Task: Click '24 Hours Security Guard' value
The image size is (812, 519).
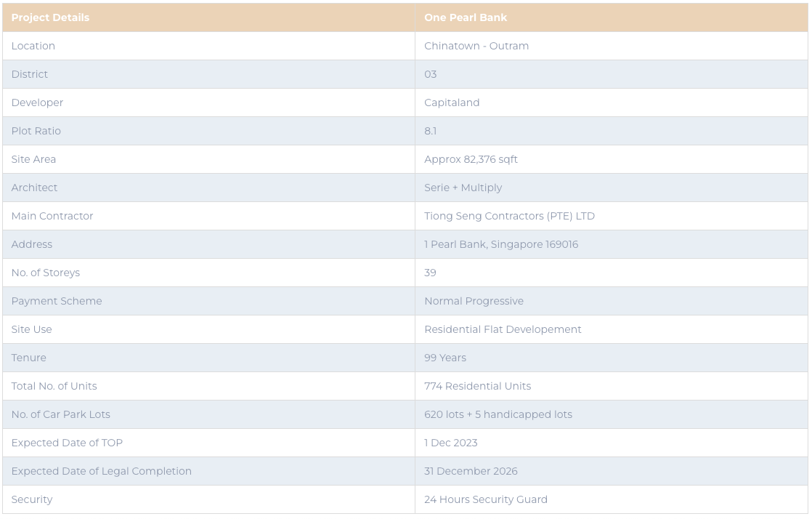Action: pyautogui.click(x=486, y=500)
